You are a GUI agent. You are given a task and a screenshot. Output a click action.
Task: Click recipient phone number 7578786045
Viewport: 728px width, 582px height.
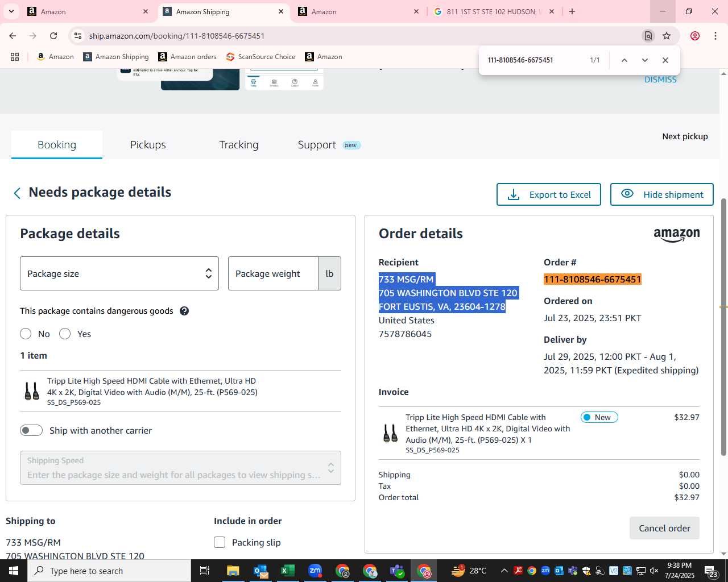click(405, 334)
